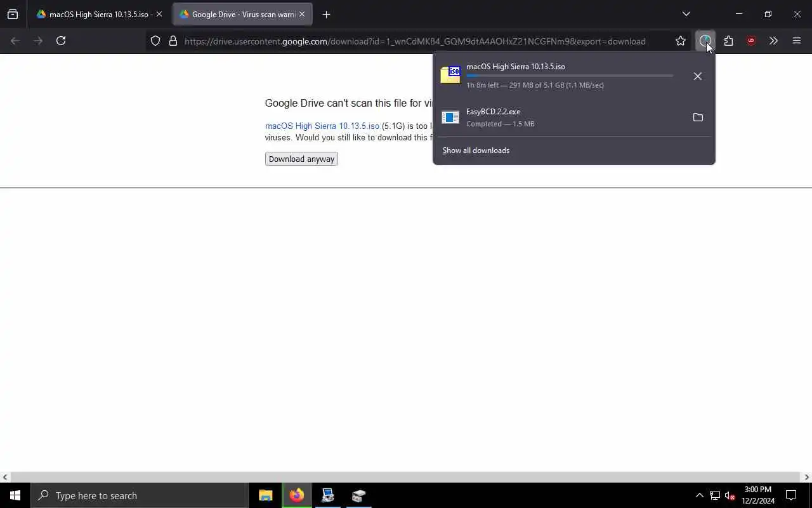Click Type here to search box

click(x=140, y=495)
